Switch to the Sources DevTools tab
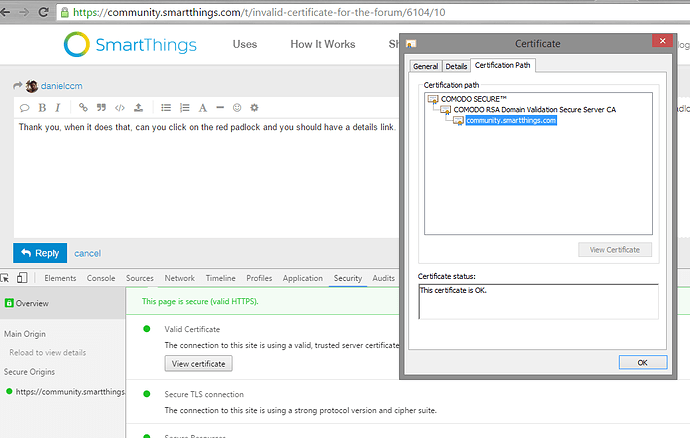This screenshot has height=438, width=690. point(139,278)
